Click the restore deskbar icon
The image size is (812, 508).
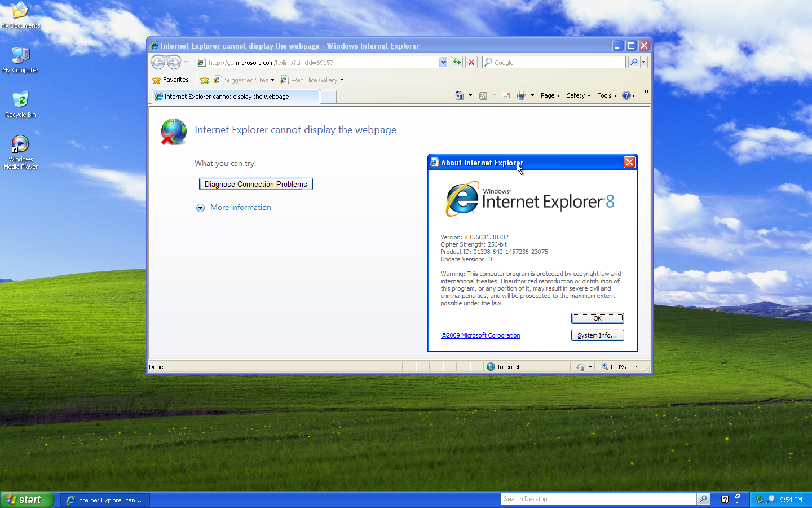click(x=738, y=496)
